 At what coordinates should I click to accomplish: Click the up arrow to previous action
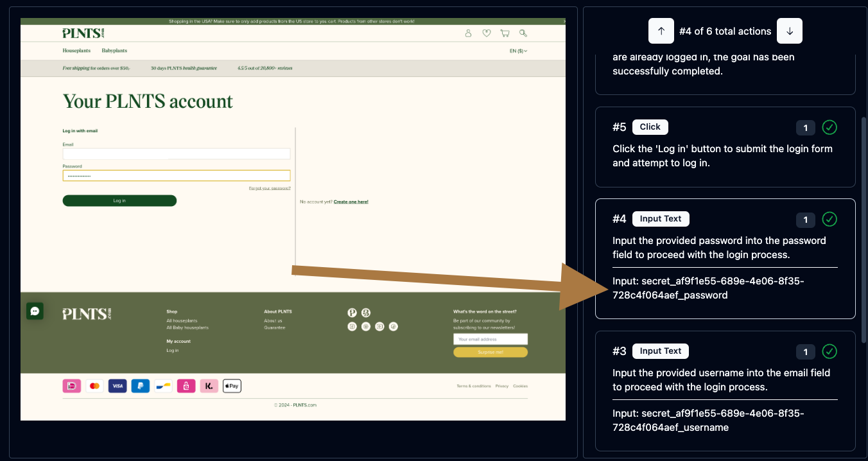[661, 31]
